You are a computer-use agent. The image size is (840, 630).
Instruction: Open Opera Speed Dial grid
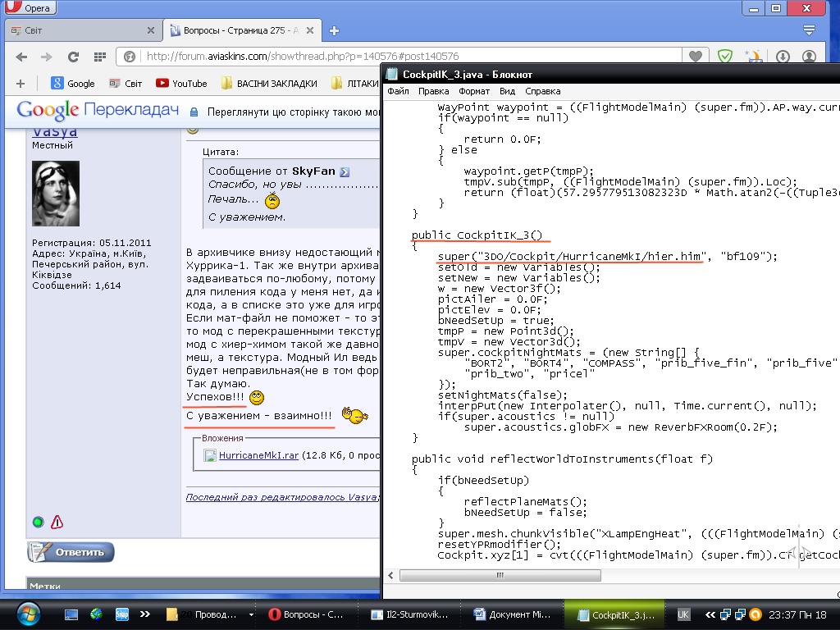point(98,57)
